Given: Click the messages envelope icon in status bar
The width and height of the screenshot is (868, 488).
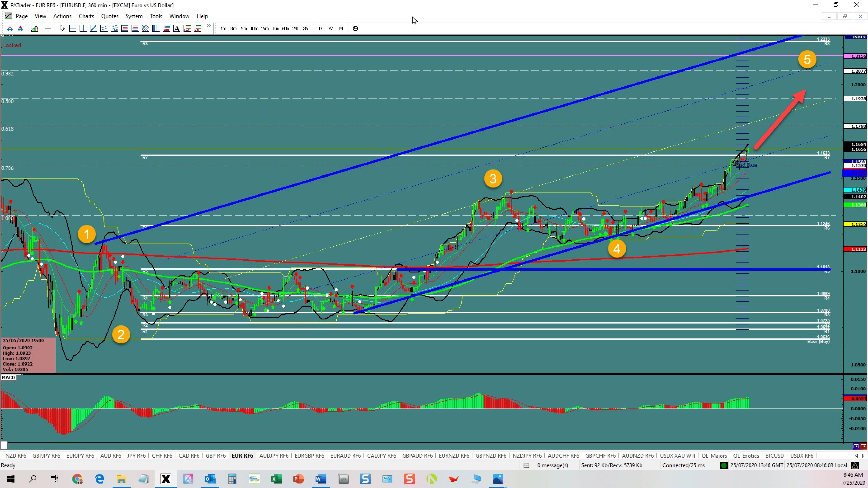Looking at the screenshot, I should [526, 465].
